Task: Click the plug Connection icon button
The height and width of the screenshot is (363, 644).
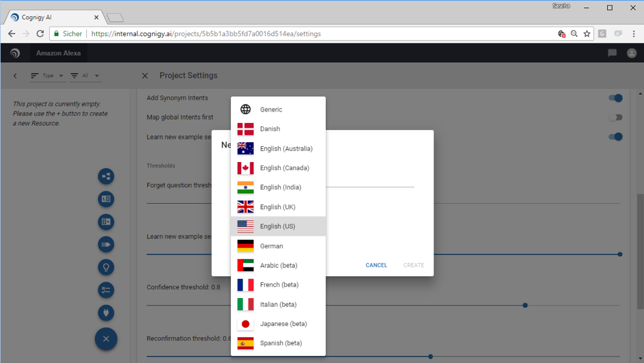Action: (x=106, y=313)
